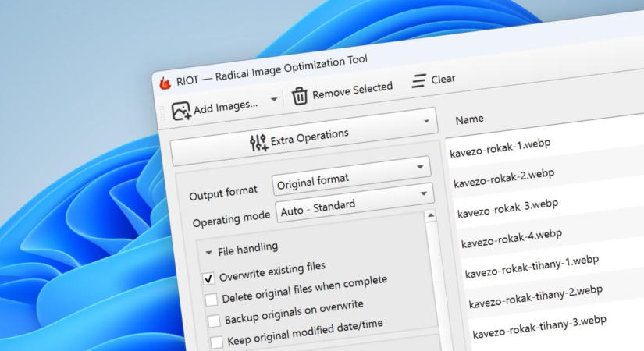Uncheck Overwrite existing files
This screenshot has width=644, height=351.
tap(208, 278)
